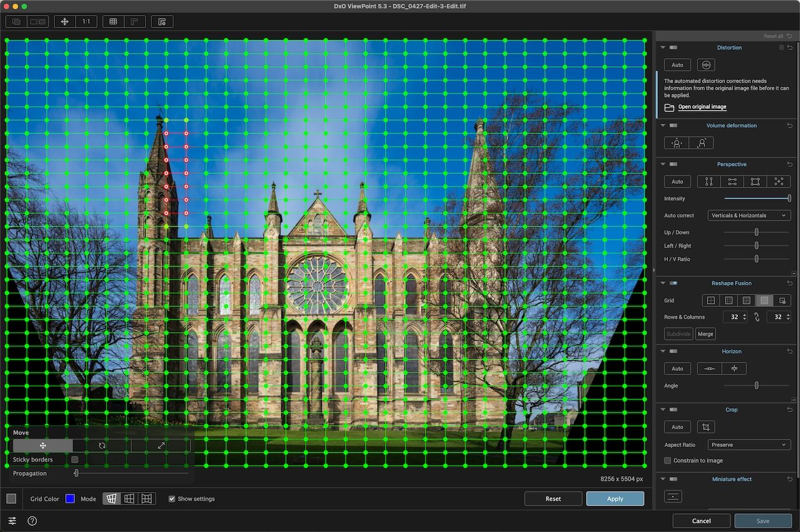
Task: Collapse the Horizon panel
Action: point(662,352)
